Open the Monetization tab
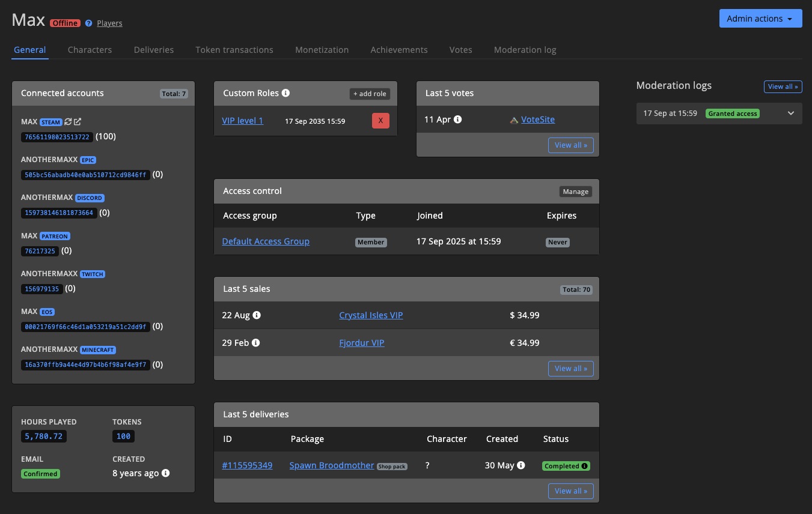This screenshot has height=514, width=812. pos(322,50)
